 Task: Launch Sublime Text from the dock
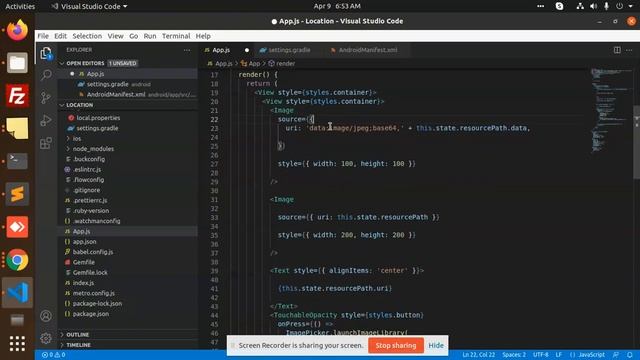(17, 194)
